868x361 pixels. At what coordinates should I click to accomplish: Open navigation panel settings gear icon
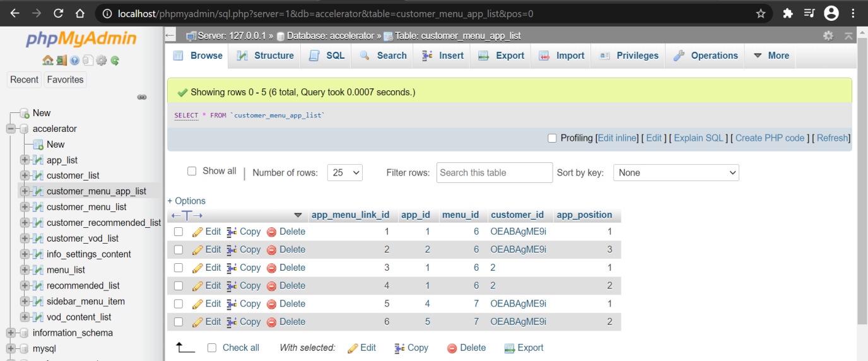click(x=102, y=61)
